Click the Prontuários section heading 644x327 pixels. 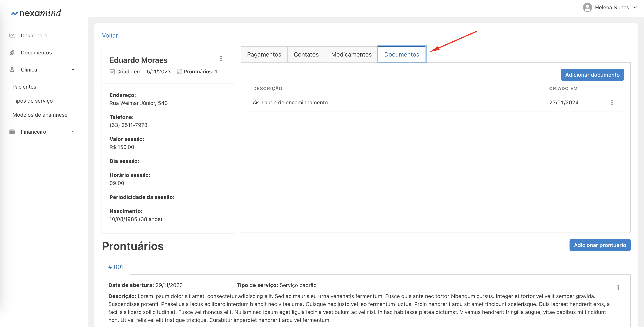tap(133, 246)
